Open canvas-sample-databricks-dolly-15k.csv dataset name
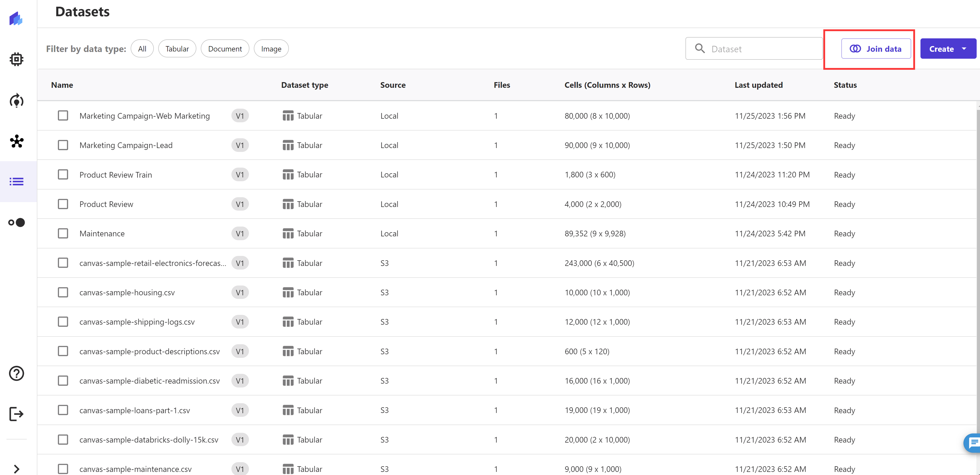 coord(149,440)
